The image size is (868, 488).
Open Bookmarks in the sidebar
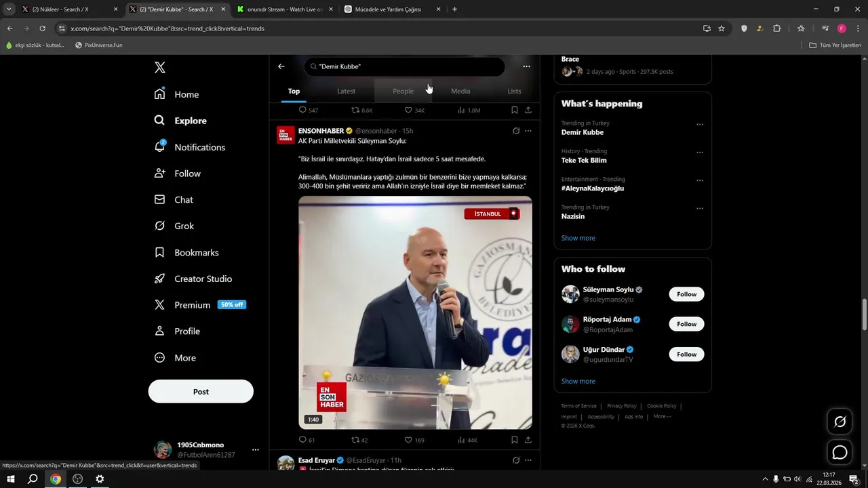point(186,252)
